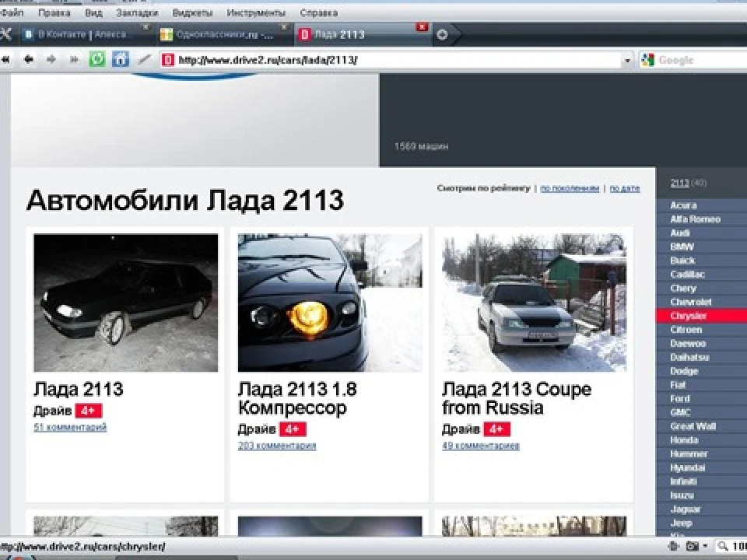Click the browser back arrow button
This screenshot has height=560, width=747.
click(x=28, y=60)
